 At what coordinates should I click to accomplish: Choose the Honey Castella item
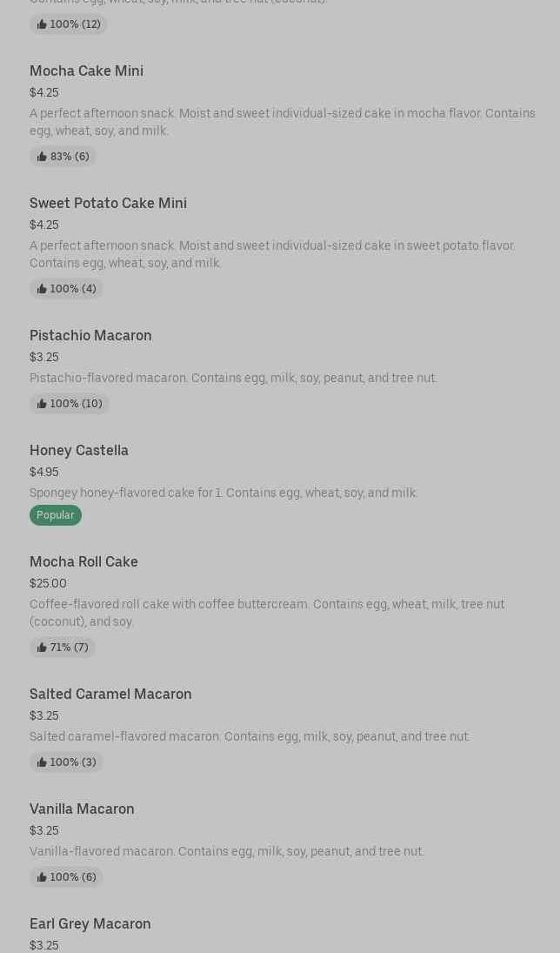(79, 450)
